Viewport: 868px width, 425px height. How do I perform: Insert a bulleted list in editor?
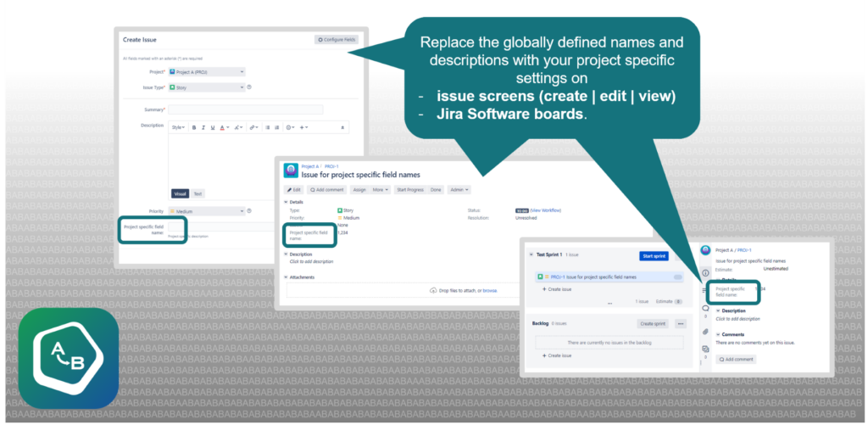[267, 127]
